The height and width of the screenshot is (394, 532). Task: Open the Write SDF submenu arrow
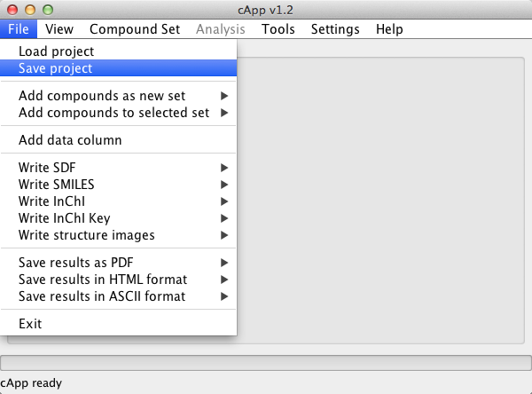(224, 168)
